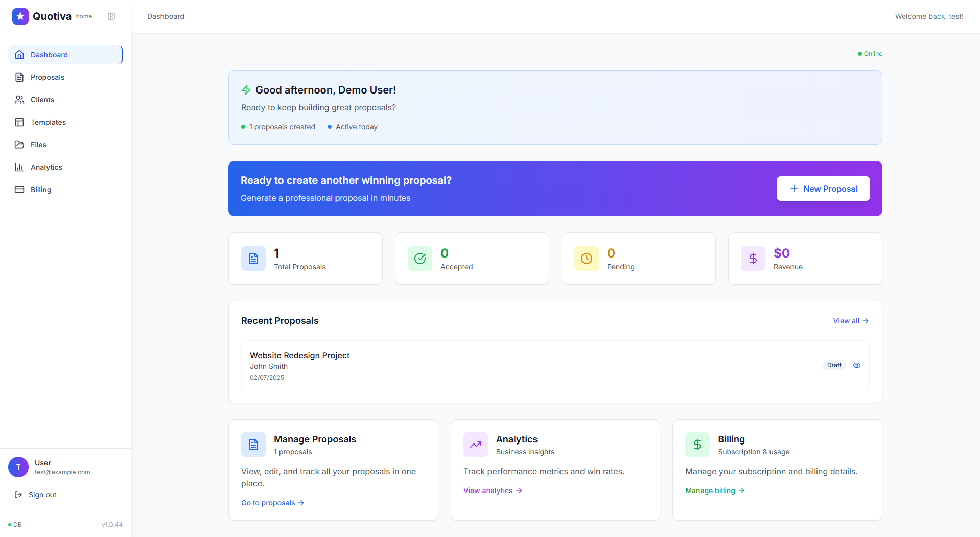
Task: Open Billing from the sidebar
Action: 41,189
